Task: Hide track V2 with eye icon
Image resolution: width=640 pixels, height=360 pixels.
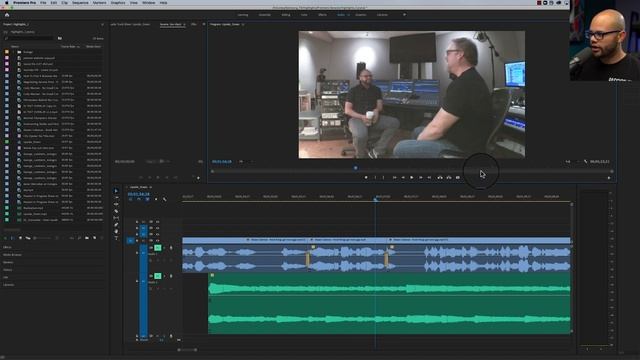Action: pyautogui.click(x=158, y=234)
